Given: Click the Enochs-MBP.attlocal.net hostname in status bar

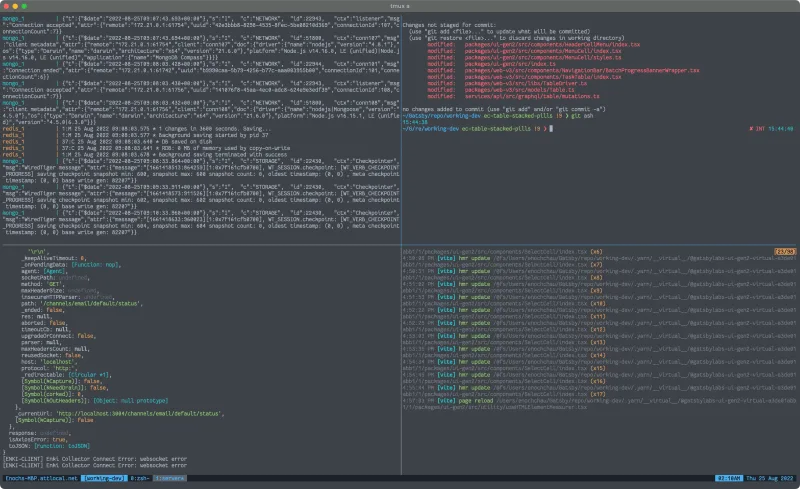Looking at the screenshot, I should (40, 479).
